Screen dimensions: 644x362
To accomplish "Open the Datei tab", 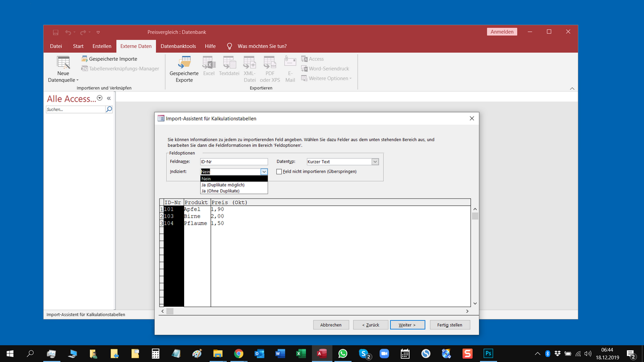I will pos(56,46).
